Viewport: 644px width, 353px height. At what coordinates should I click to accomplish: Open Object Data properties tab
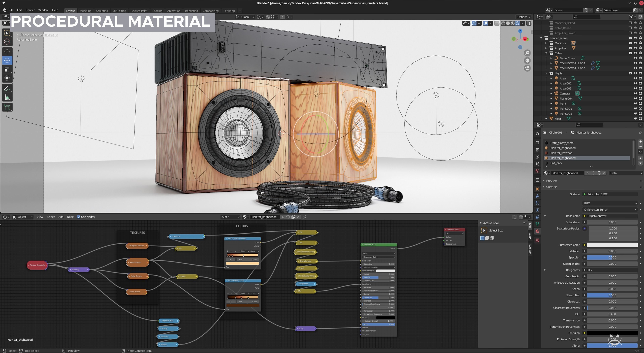click(x=537, y=224)
